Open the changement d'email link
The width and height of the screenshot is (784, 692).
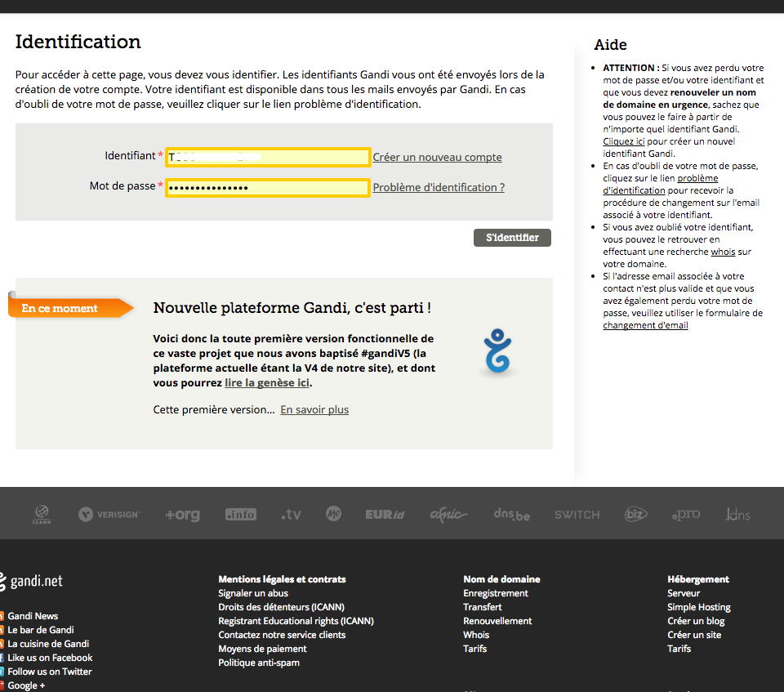pos(645,325)
